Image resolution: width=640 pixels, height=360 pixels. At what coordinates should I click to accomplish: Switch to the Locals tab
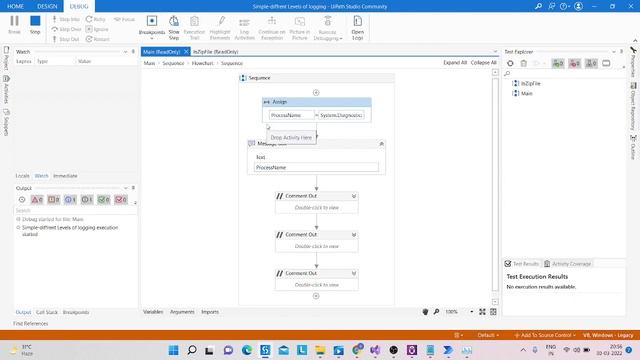pyautogui.click(x=22, y=176)
